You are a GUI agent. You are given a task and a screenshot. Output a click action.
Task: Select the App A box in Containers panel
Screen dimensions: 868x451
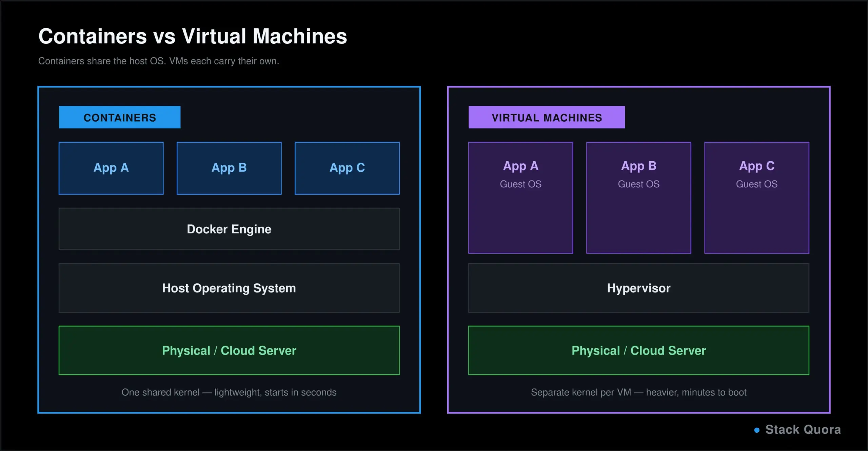pyautogui.click(x=111, y=168)
